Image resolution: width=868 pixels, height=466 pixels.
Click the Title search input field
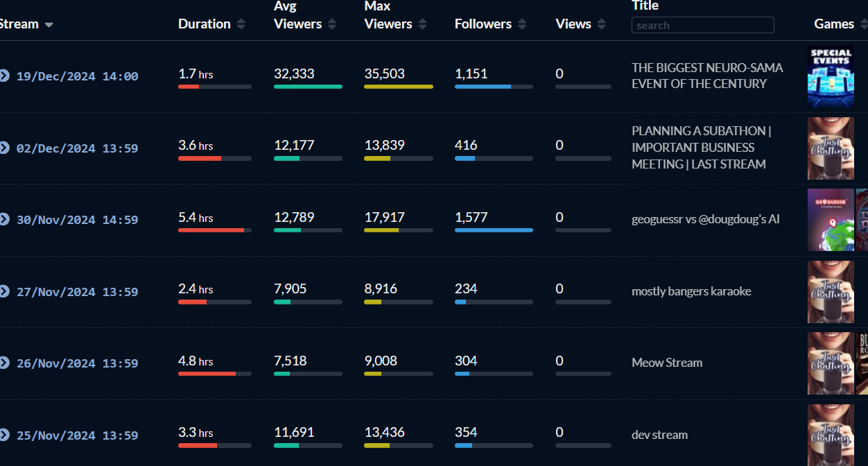click(703, 25)
